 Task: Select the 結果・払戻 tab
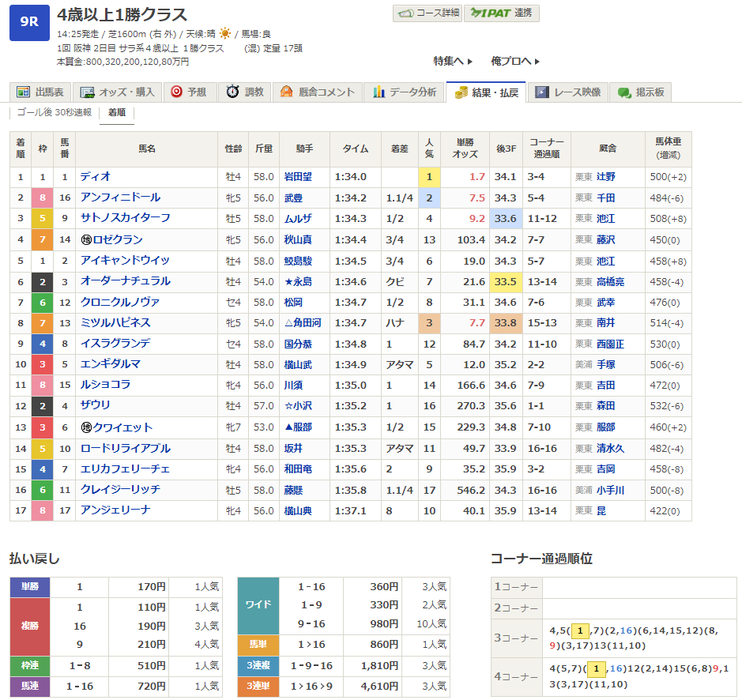[x=486, y=92]
